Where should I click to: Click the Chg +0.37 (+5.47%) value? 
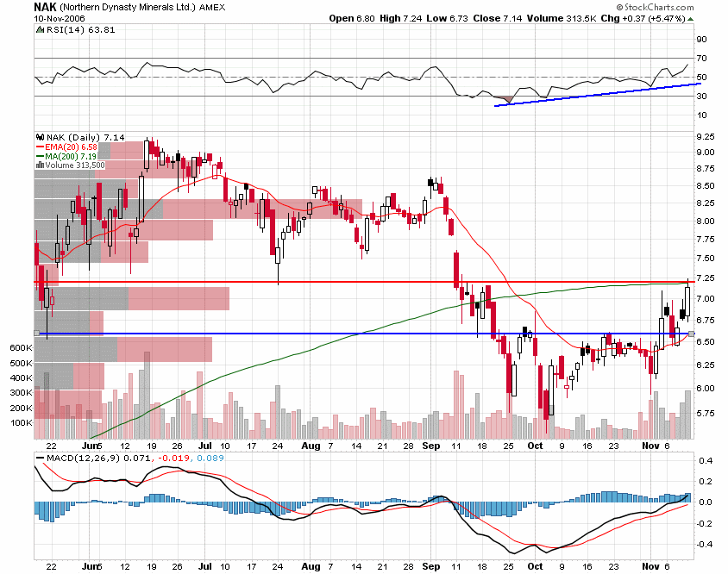tap(643, 19)
